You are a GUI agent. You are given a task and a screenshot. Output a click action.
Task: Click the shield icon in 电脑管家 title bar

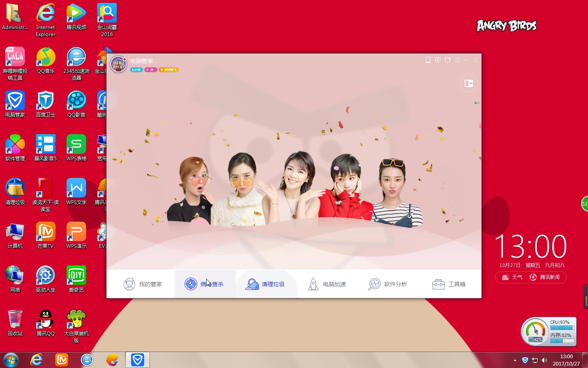[438, 60]
